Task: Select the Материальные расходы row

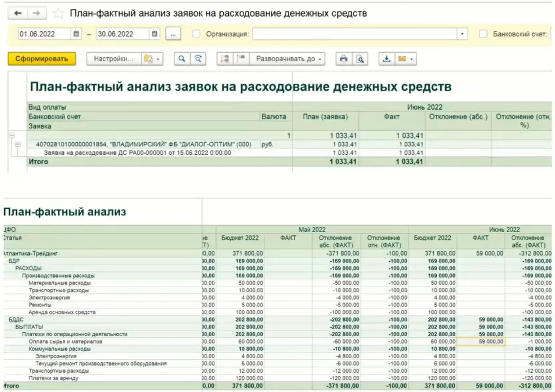Action: (x=59, y=283)
